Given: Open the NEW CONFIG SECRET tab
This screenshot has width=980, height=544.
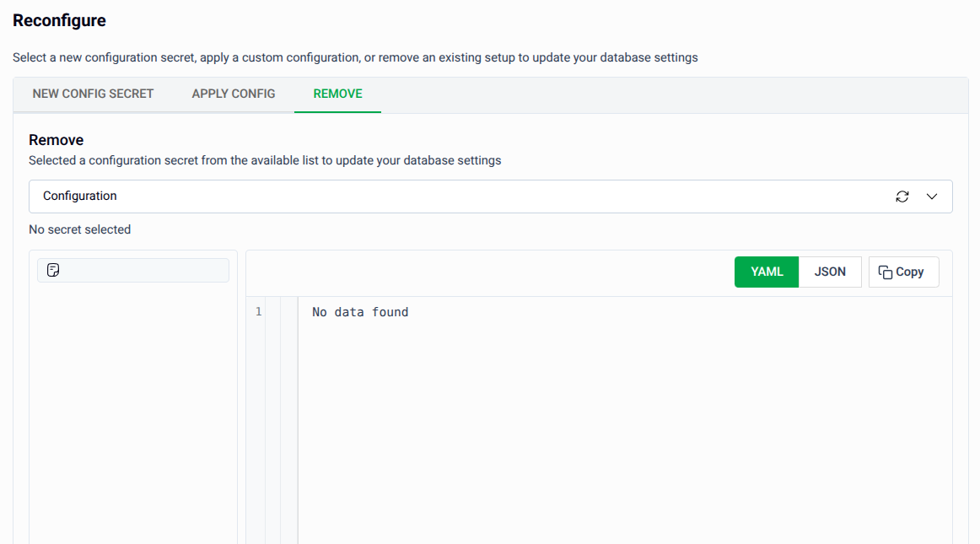Looking at the screenshot, I should (x=93, y=94).
